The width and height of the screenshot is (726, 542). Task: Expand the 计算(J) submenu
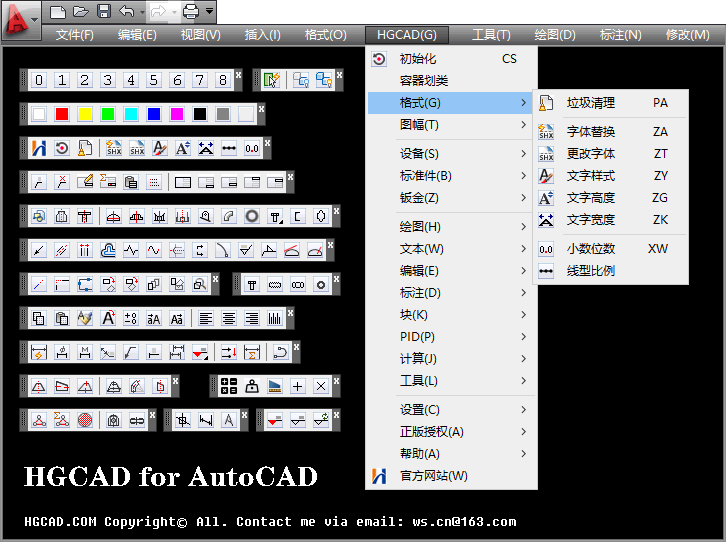coord(451,359)
